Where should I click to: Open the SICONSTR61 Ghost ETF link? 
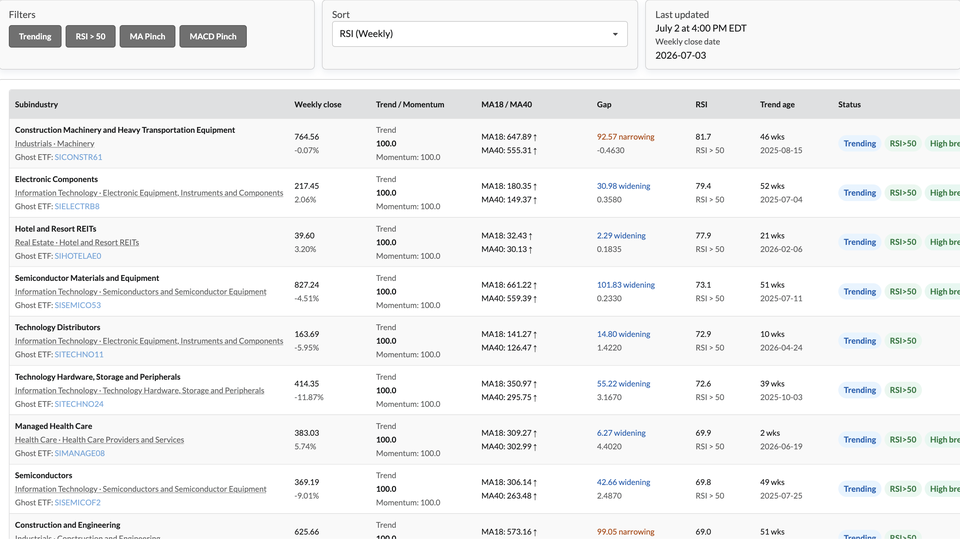[78, 157]
